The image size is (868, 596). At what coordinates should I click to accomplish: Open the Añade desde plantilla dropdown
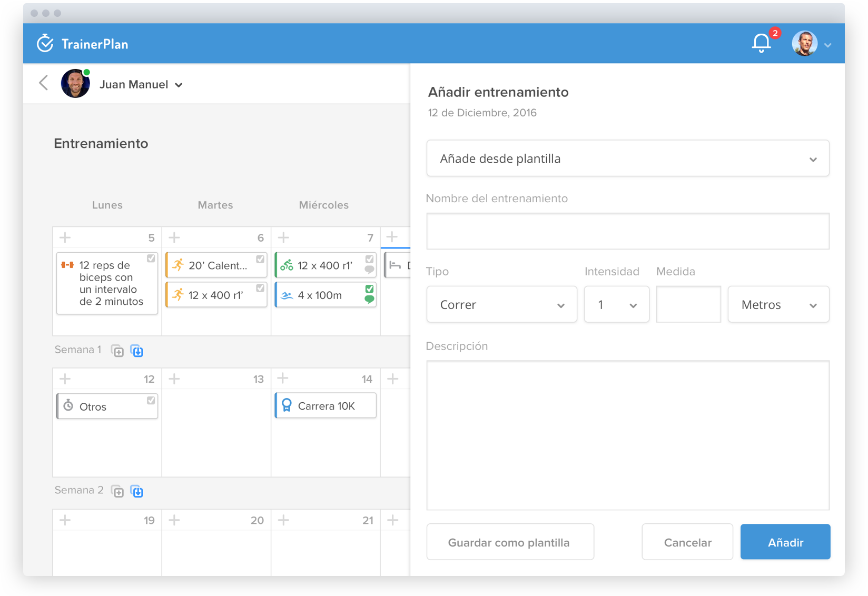point(628,158)
